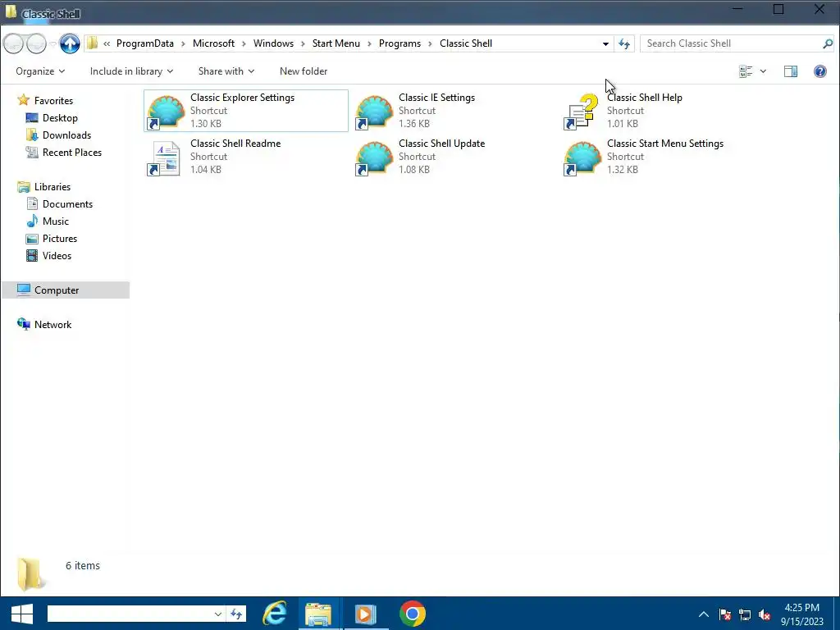Click the Classic IE Settings shell icon

(374, 112)
